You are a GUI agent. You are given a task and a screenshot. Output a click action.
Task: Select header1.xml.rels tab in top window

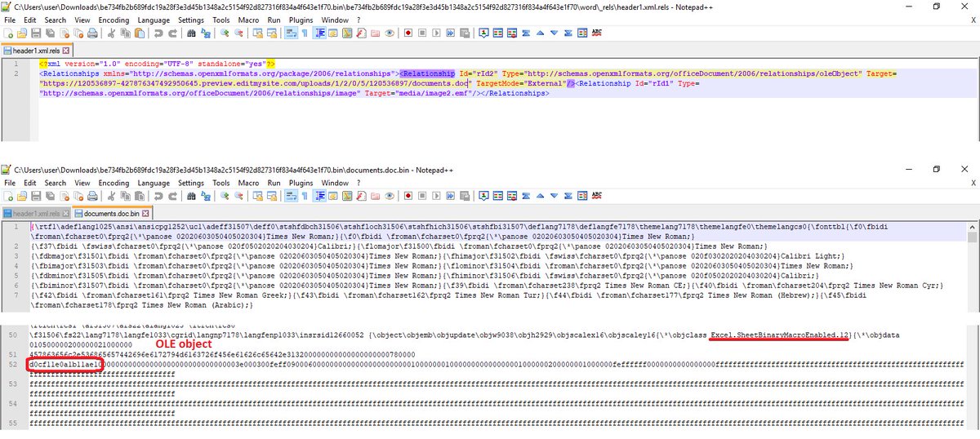click(x=35, y=50)
